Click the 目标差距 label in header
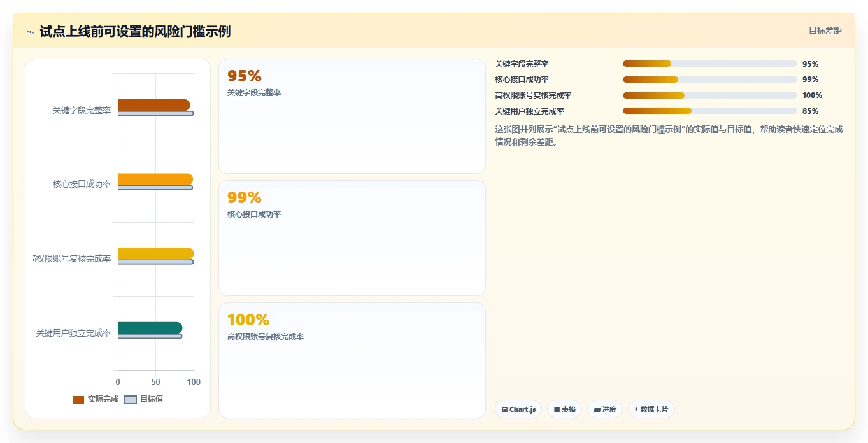 [x=825, y=31]
